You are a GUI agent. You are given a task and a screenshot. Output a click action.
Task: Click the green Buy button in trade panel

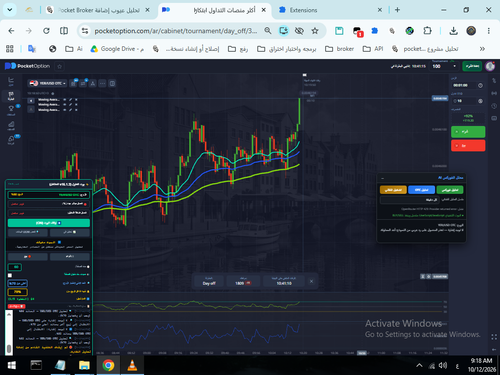tap(468, 132)
